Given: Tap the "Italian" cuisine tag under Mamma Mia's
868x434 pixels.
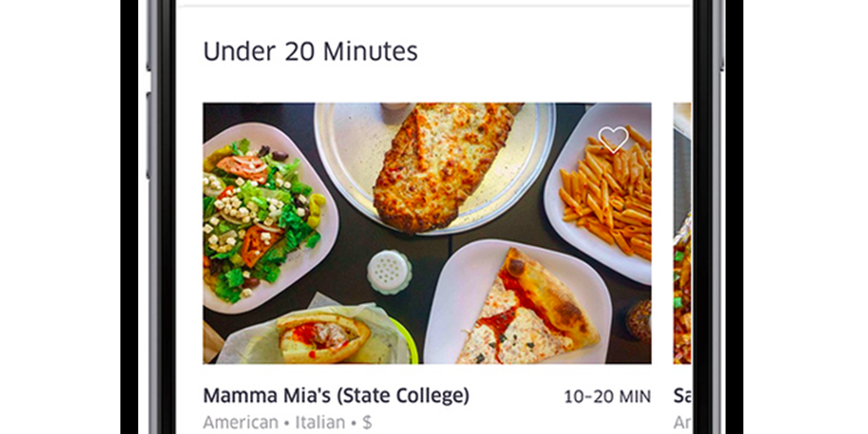Looking at the screenshot, I should (x=321, y=422).
